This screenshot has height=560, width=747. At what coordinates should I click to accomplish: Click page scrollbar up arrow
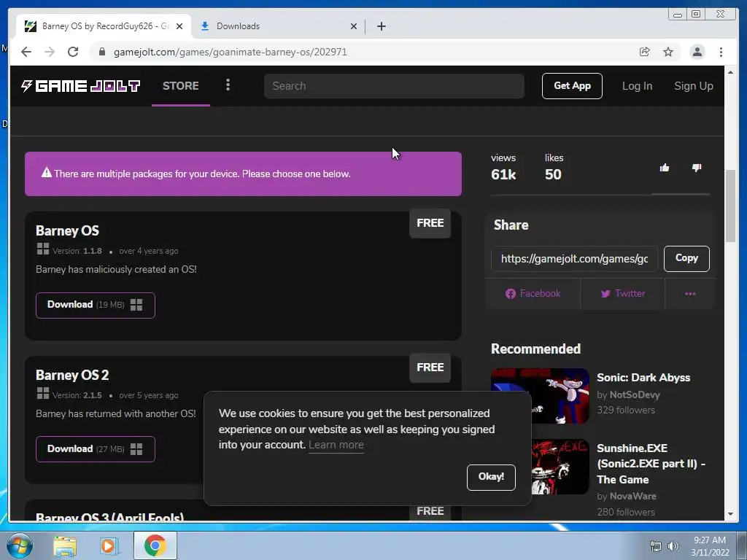coord(730,72)
